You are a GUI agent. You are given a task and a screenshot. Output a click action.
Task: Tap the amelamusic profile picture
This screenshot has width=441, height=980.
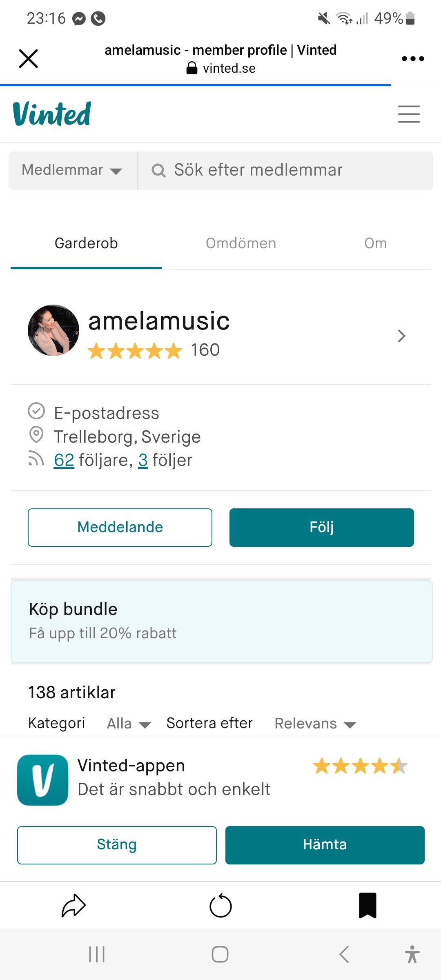[x=53, y=330]
